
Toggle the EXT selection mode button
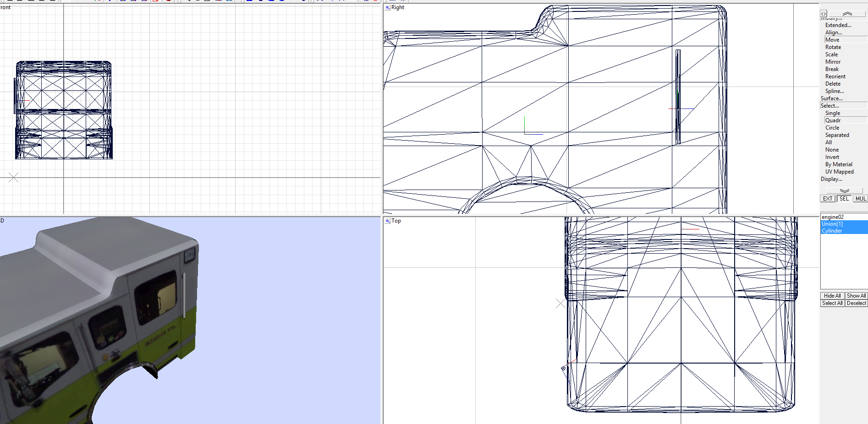tap(827, 198)
